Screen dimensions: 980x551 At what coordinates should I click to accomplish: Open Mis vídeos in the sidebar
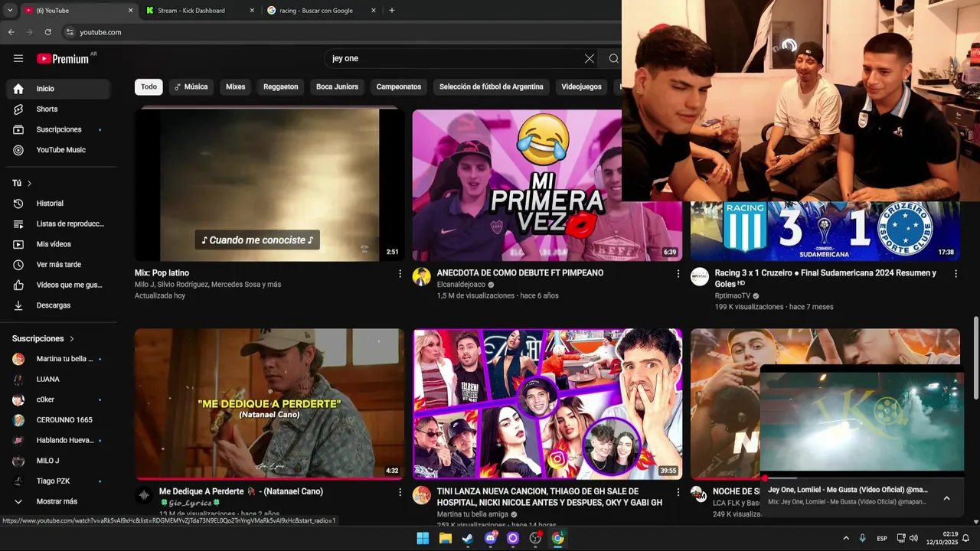point(58,244)
